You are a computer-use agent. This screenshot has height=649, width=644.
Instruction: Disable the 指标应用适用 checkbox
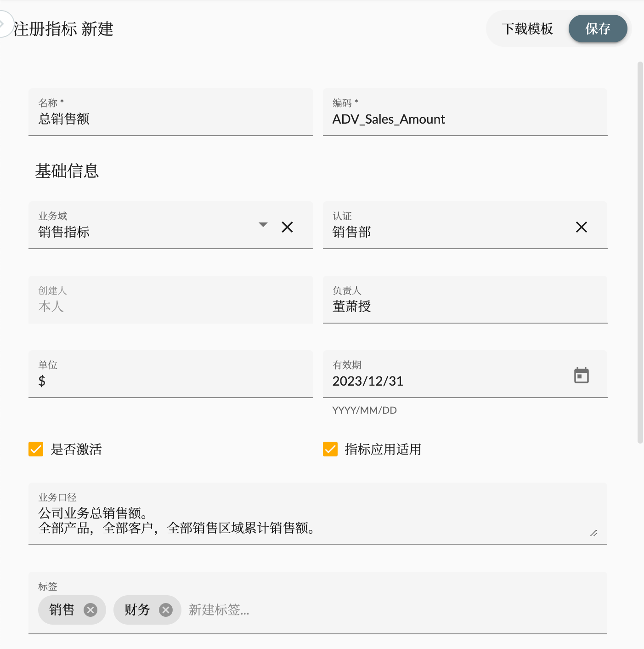click(330, 449)
